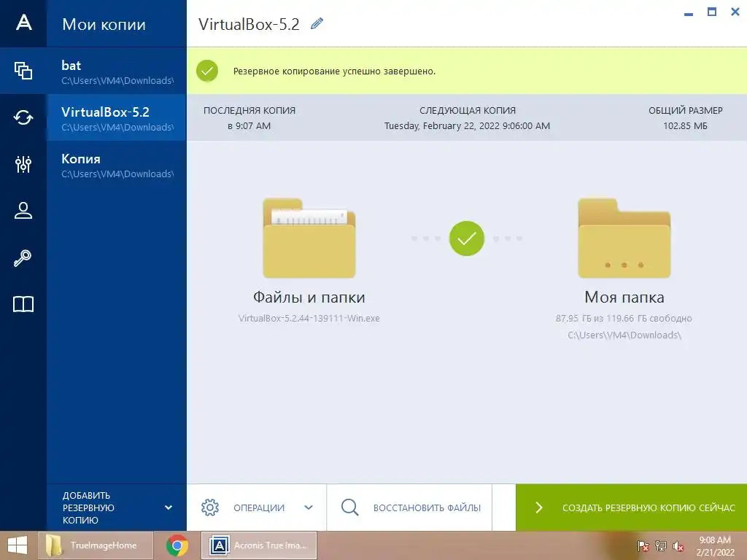Open the Tools sliders icon
Image resolution: width=747 pixels, height=560 pixels.
coord(23,164)
